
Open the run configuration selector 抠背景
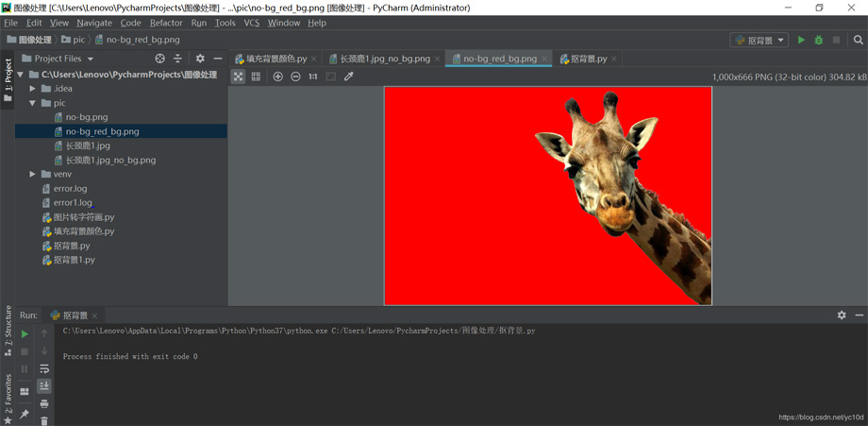(x=759, y=41)
